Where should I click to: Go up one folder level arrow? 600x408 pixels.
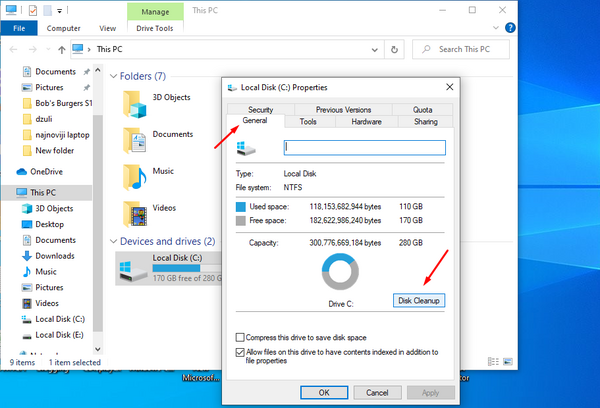(x=62, y=49)
